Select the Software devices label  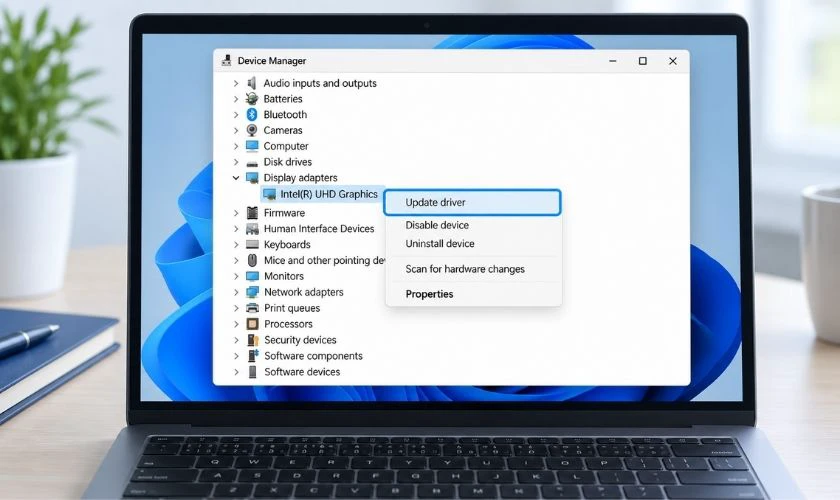pyautogui.click(x=302, y=372)
